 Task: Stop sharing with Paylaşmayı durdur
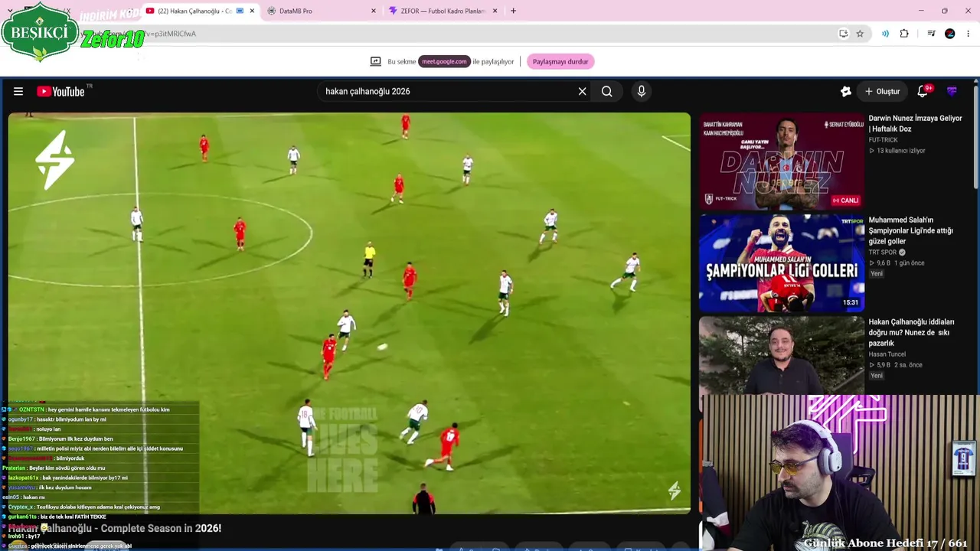coord(560,62)
